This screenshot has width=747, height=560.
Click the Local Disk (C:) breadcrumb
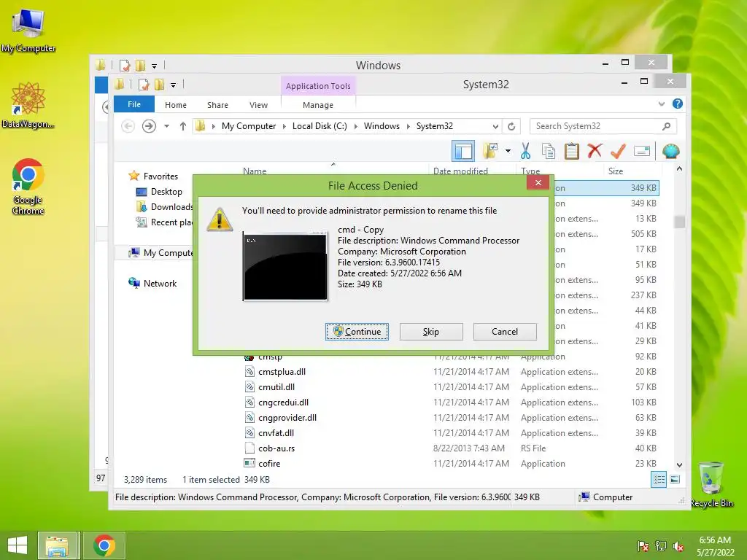coord(320,126)
